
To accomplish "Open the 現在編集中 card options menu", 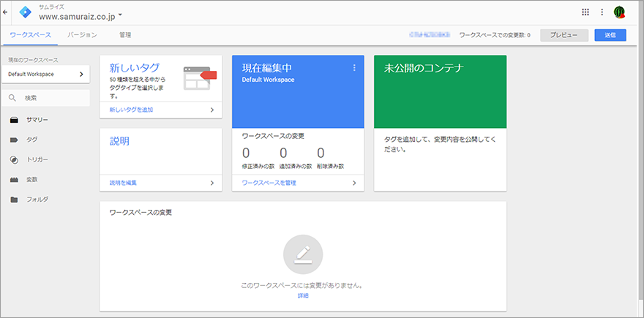I will coord(354,68).
